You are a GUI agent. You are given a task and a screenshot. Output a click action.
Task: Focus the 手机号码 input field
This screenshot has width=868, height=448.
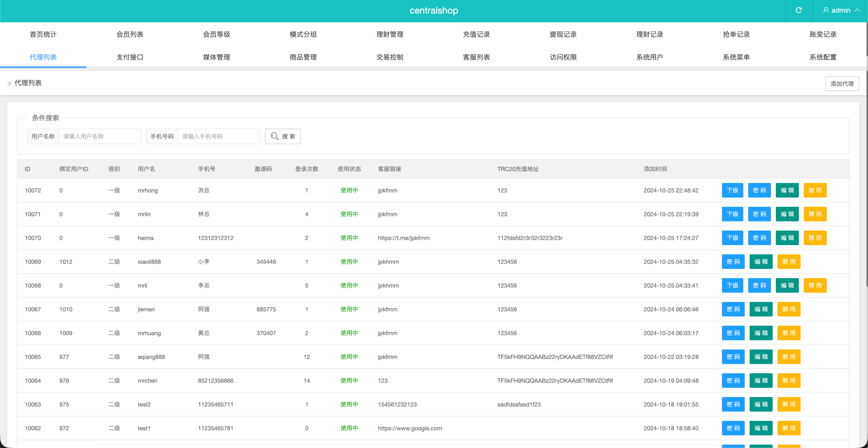tap(218, 136)
